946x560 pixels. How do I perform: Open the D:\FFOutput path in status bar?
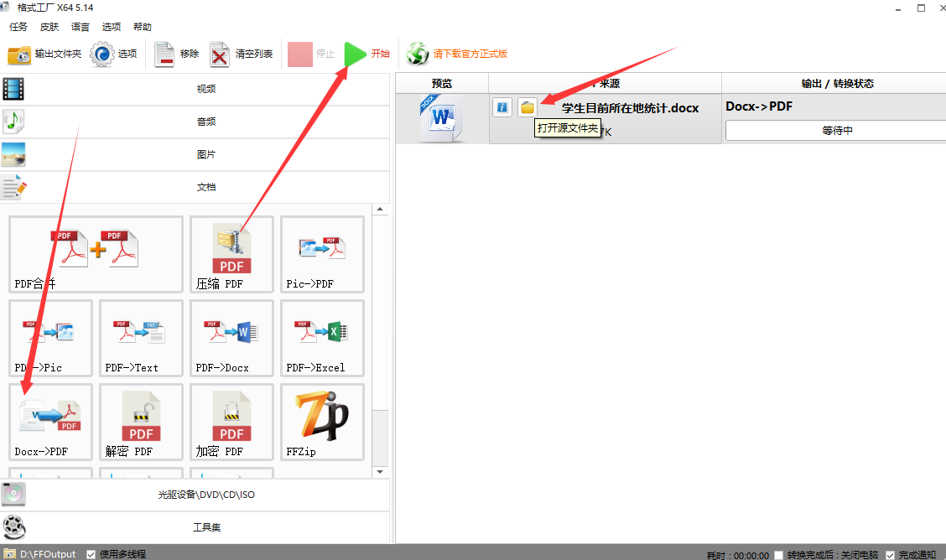tap(48, 554)
